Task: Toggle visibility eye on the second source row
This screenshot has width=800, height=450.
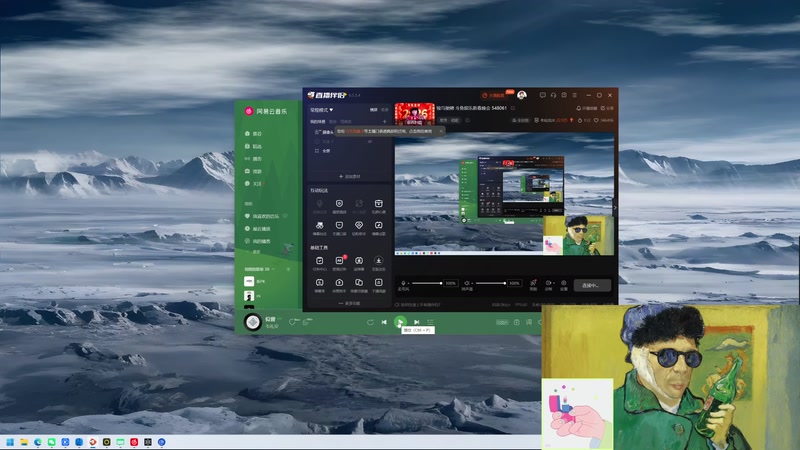Action: pos(370,141)
